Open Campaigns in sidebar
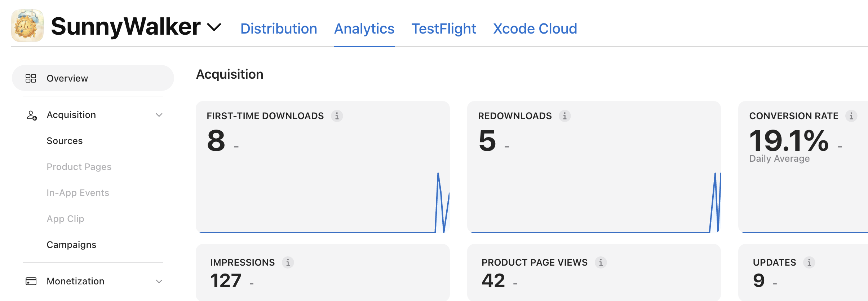 coord(71,245)
